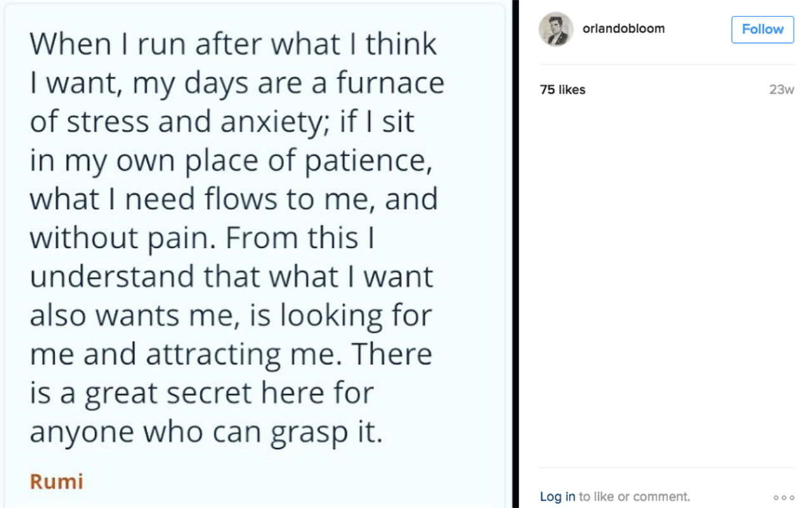Viewport: 812px width, 508px height.
Task: Click the line 'what I need flows to me'
Action: pos(233,199)
